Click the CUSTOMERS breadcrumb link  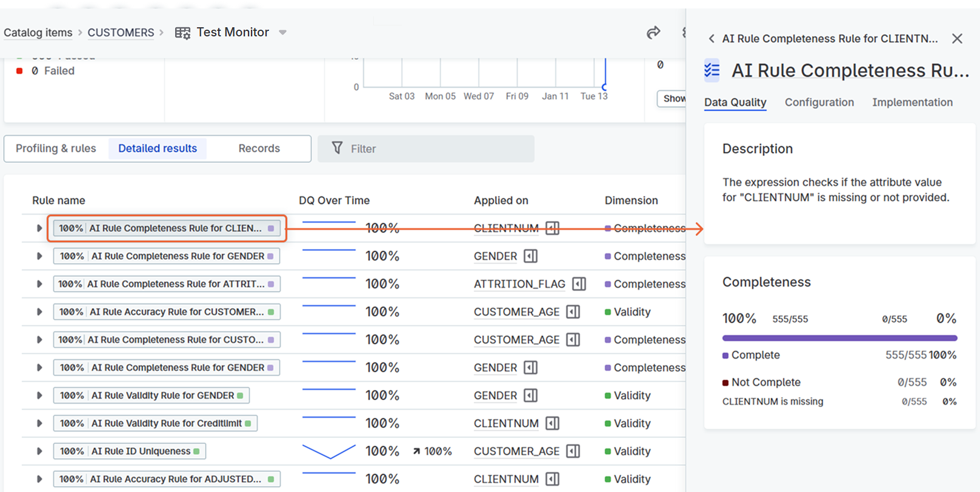(x=121, y=33)
